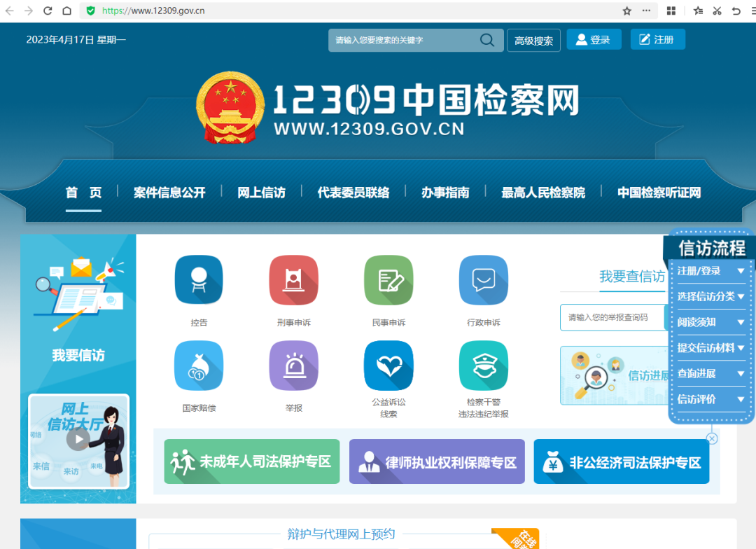Close the floating 信访流程 panel

712,438
